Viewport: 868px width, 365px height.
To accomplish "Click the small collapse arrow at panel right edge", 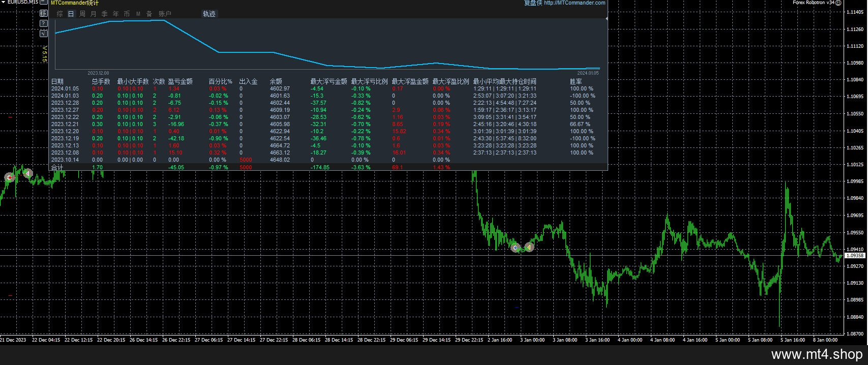I will pos(607,18).
